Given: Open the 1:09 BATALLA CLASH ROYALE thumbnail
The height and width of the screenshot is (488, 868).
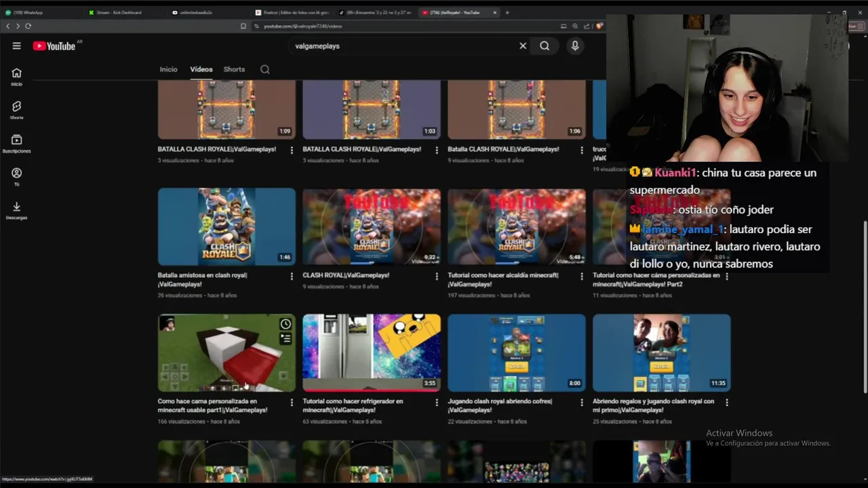Looking at the screenshot, I should coord(226,109).
